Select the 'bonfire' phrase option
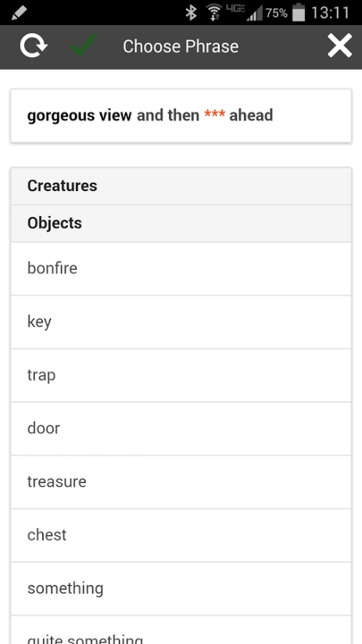 tap(181, 268)
